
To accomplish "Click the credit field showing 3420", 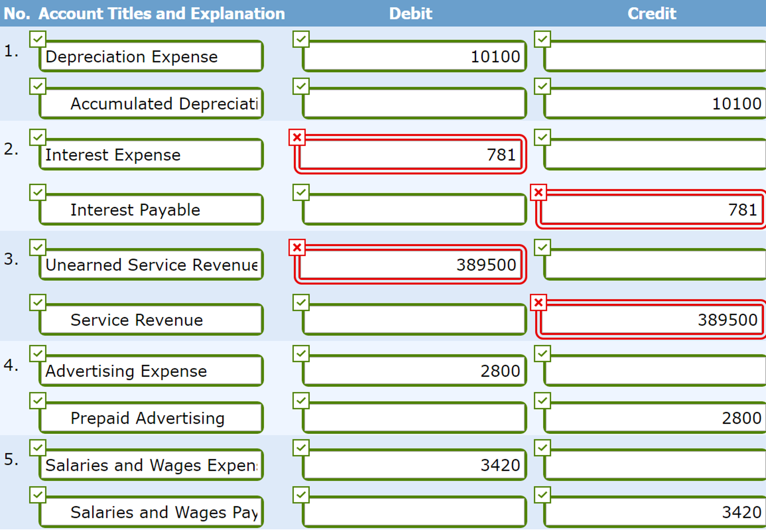I will [655, 513].
